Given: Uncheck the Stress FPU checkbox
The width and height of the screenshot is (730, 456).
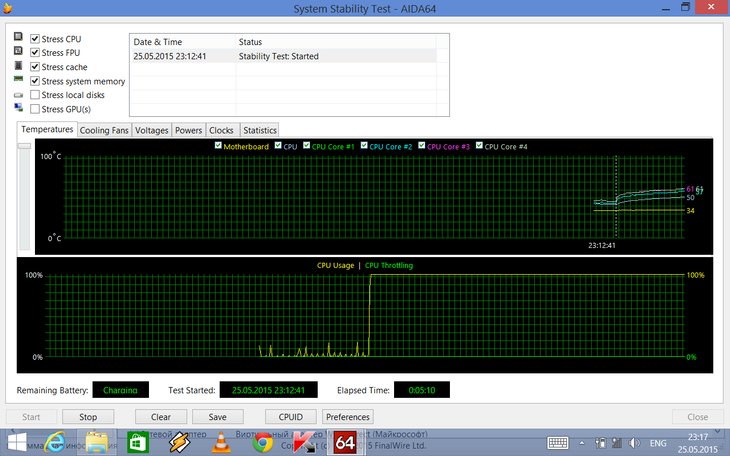Looking at the screenshot, I should click(35, 53).
